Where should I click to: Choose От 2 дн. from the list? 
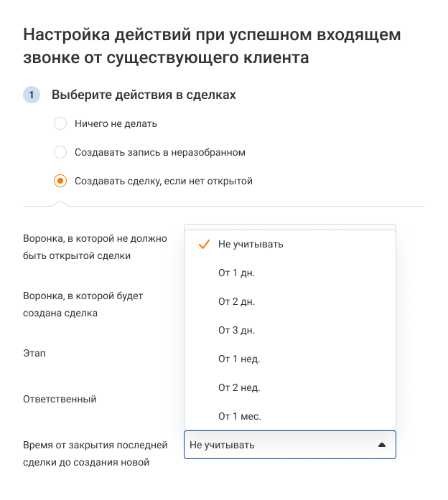point(236,301)
